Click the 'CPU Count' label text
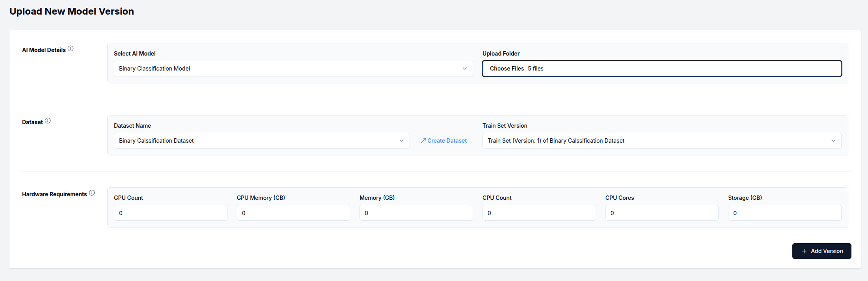 pos(497,198)
